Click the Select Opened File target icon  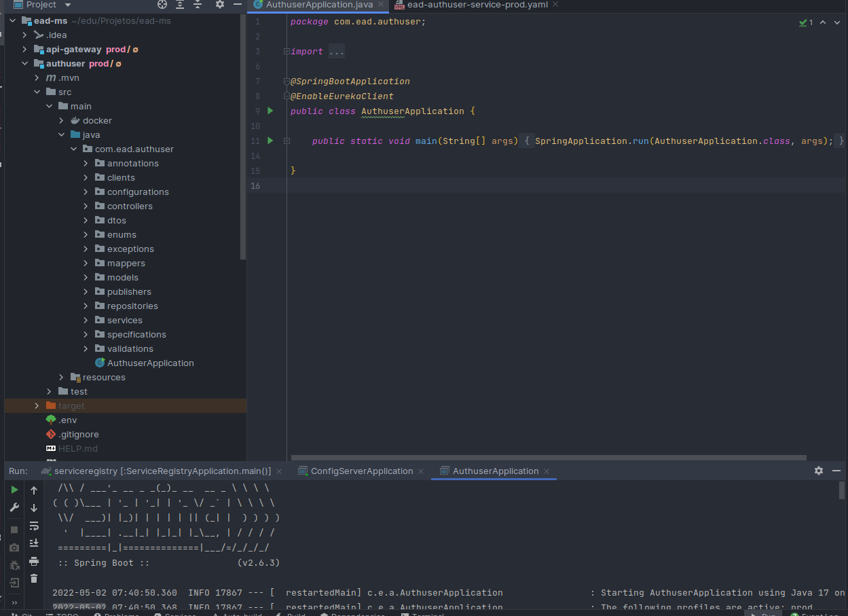point(162,5)
